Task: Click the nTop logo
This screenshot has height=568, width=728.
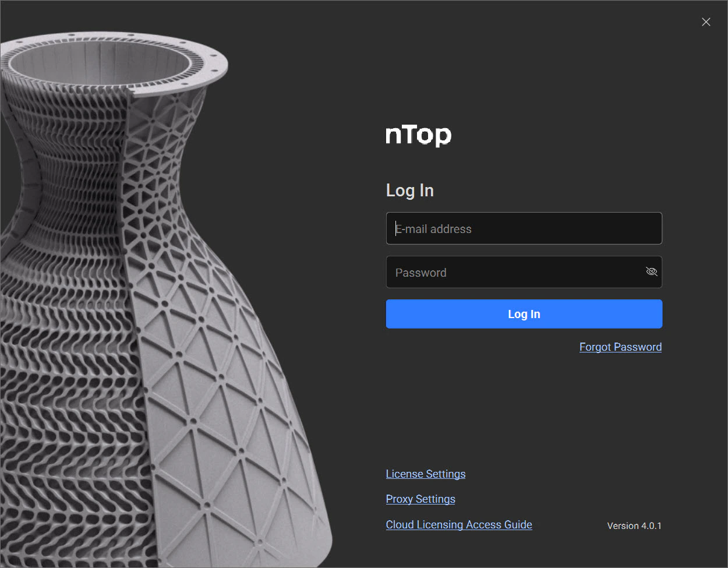Action: (418, 135)
